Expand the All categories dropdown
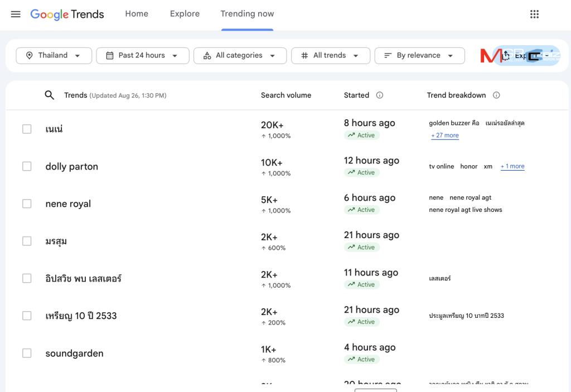 [240, 56]
